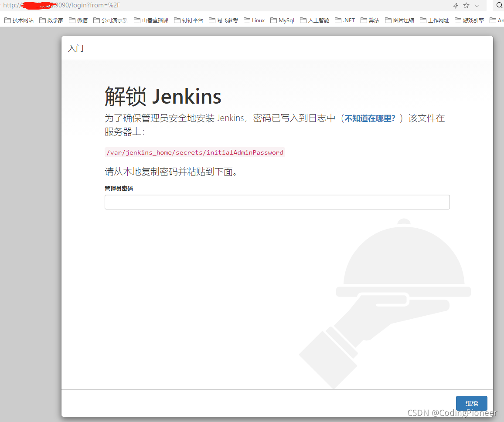
Task: Open the MySql bookmark folder
Action: [x=282, y=20]
